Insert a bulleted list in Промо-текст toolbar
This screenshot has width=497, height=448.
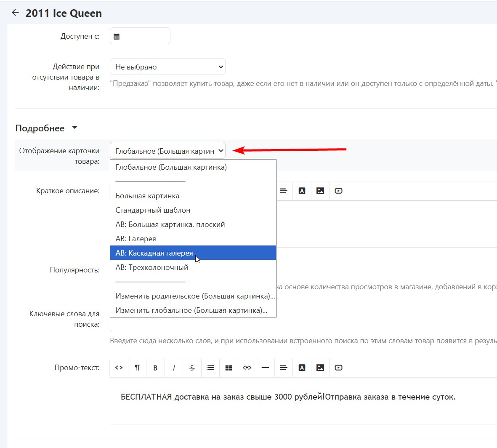[210, 368]
